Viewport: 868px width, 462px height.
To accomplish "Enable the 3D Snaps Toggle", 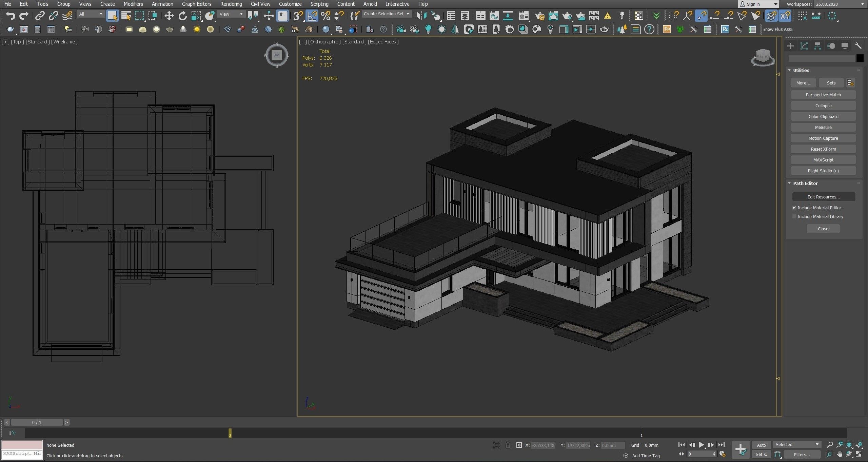I will [298, 16].
